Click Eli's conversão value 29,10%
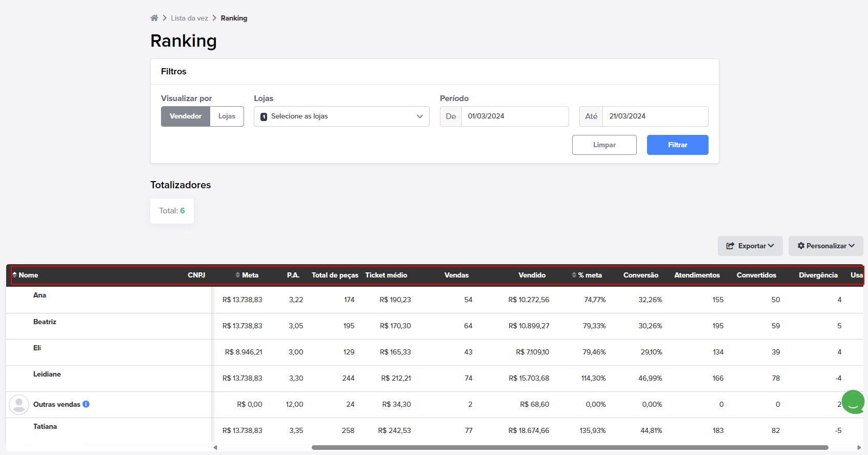Viewport: 868px width, 455px height. pos(651,352)
